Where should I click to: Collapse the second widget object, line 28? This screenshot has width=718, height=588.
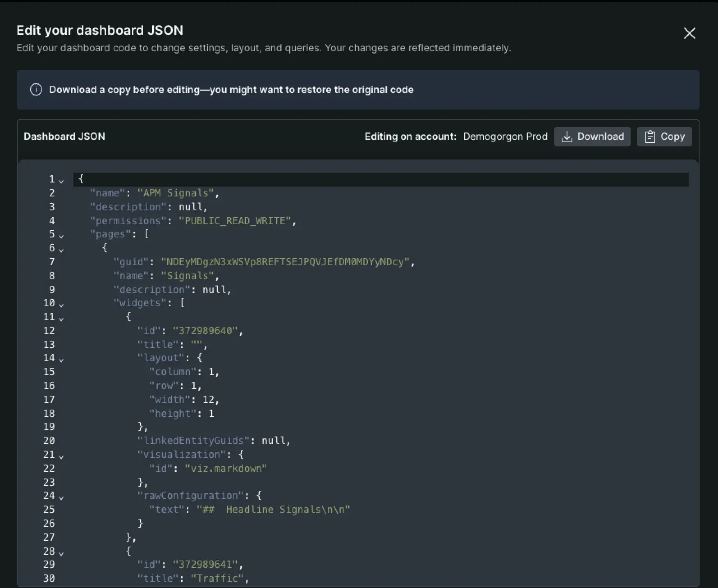click(61, 553)
